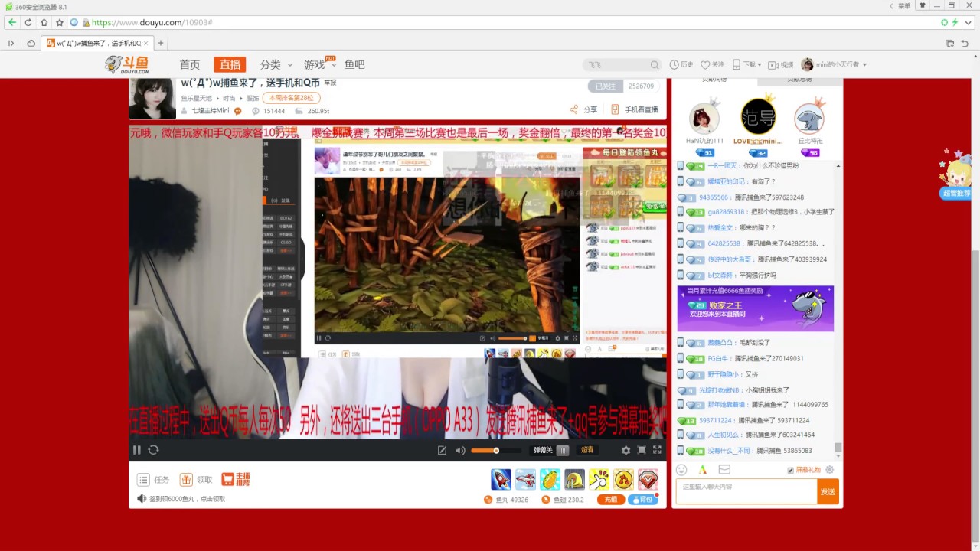Open 主播推荐 shopping cart icon
The width and height of the screenshot is (980, 551).
(x=236, y=480)
